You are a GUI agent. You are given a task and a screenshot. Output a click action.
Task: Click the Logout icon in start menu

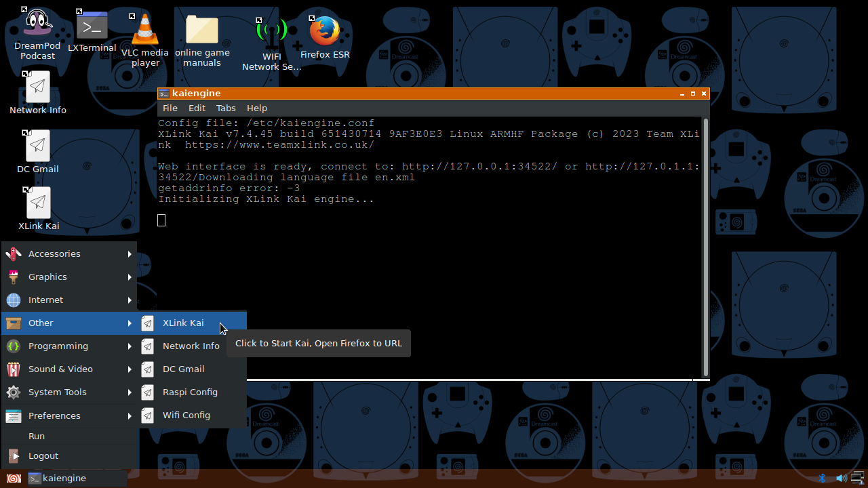point(14,456)
